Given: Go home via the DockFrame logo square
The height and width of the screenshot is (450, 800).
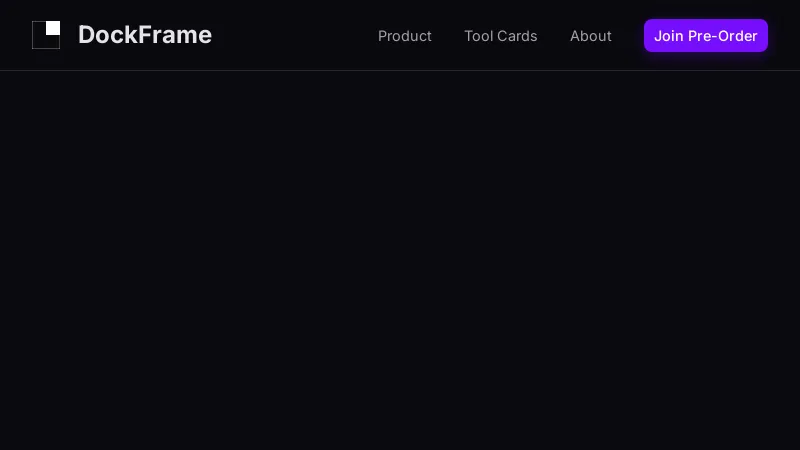Looking at the screenshot, I should (x=46, y=35).
